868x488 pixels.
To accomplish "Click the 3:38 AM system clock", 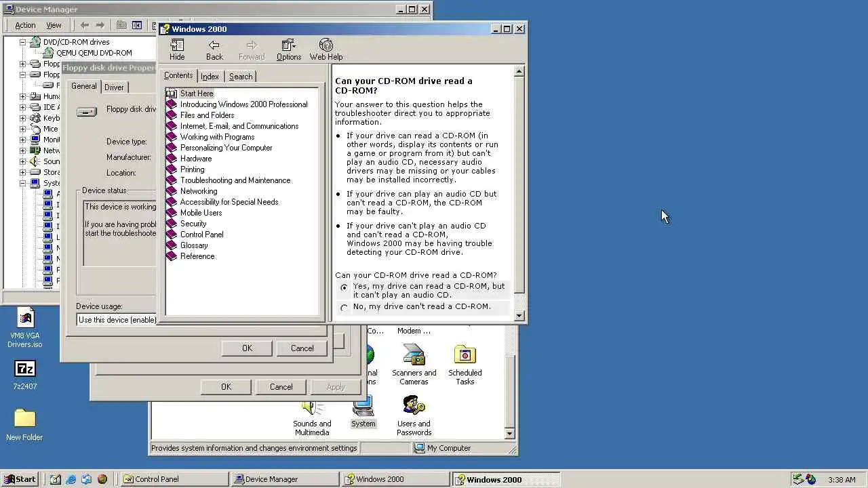I will coord(842,480).
